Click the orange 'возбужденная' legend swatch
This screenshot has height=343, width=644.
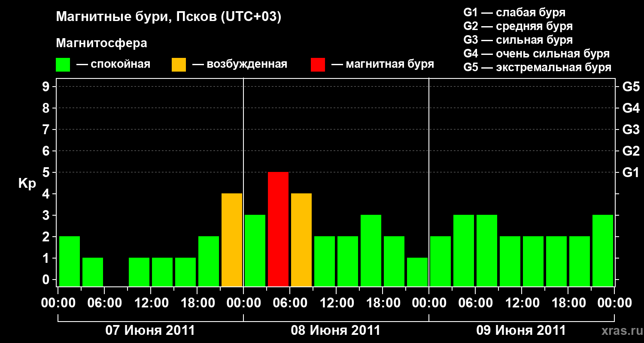179,65
